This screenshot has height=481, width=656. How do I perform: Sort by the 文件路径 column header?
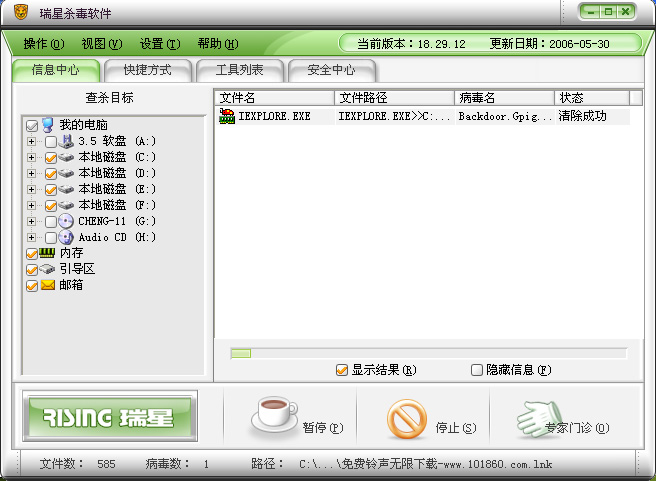[395, 98]
